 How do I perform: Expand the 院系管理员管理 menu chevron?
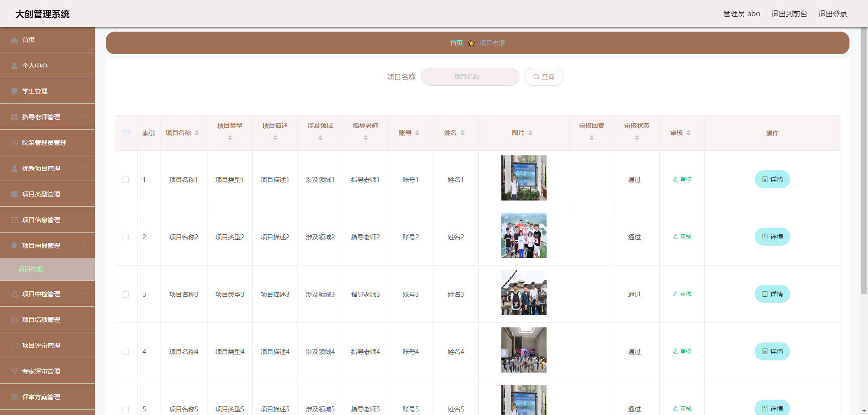[83, 142]
